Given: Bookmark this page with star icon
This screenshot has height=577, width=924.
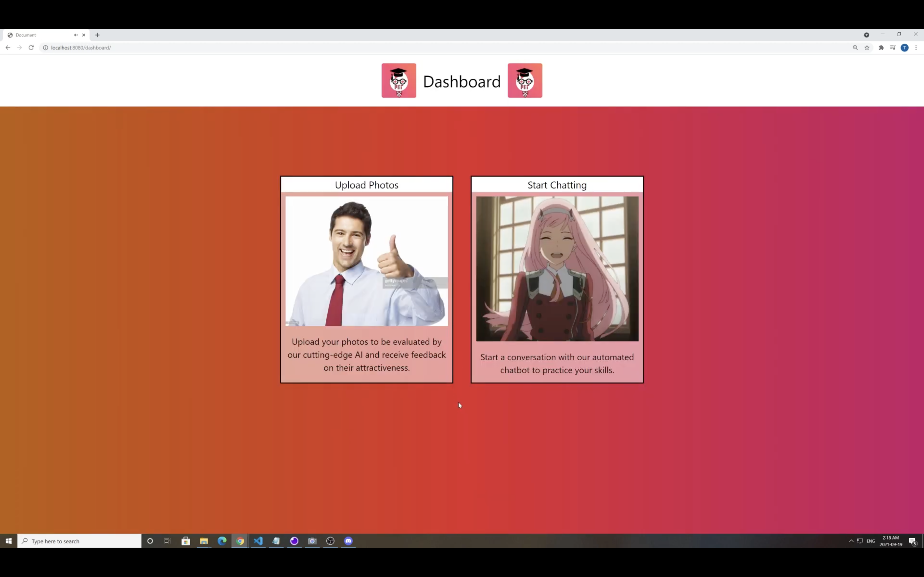Looking at the screenshot, I should (867, 48).
